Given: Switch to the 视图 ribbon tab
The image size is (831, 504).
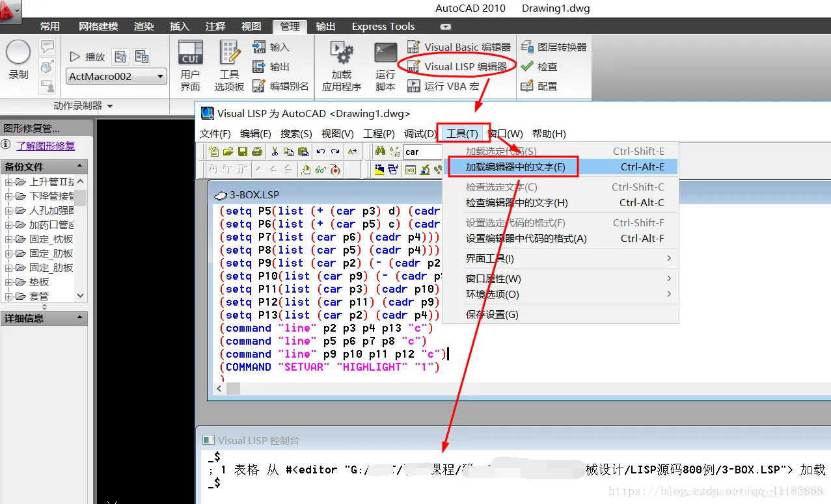Looking at the screenshot, I should 251,27.
